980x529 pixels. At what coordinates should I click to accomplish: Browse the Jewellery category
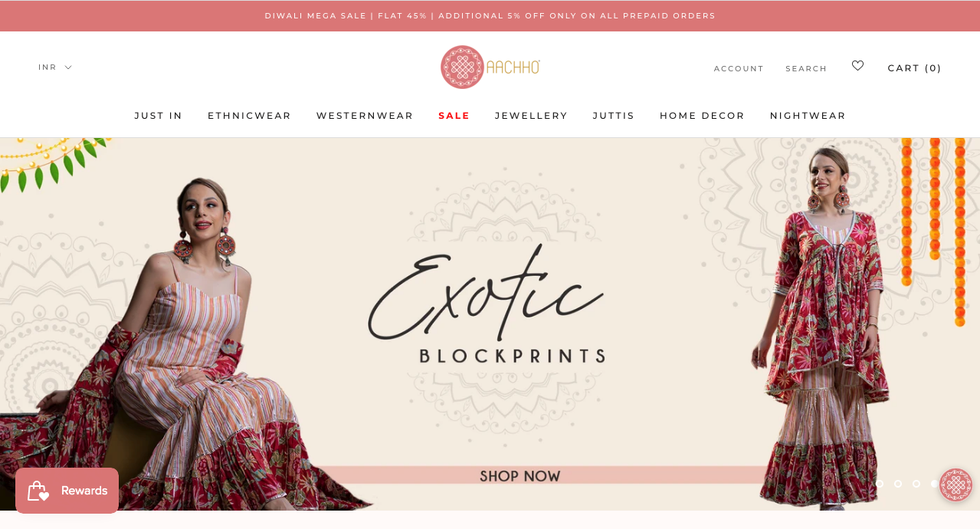pyautogui.click(x=531, y=116)
